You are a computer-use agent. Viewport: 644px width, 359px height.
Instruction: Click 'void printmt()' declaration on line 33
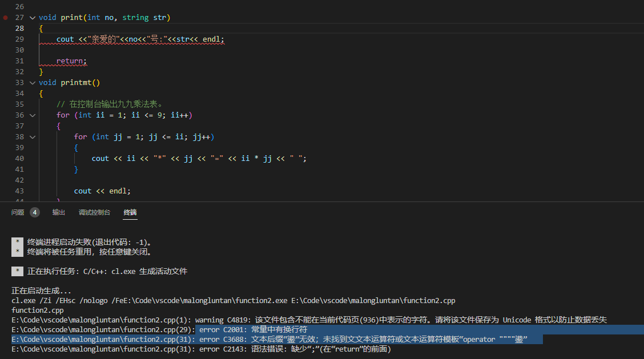point(70,83)
